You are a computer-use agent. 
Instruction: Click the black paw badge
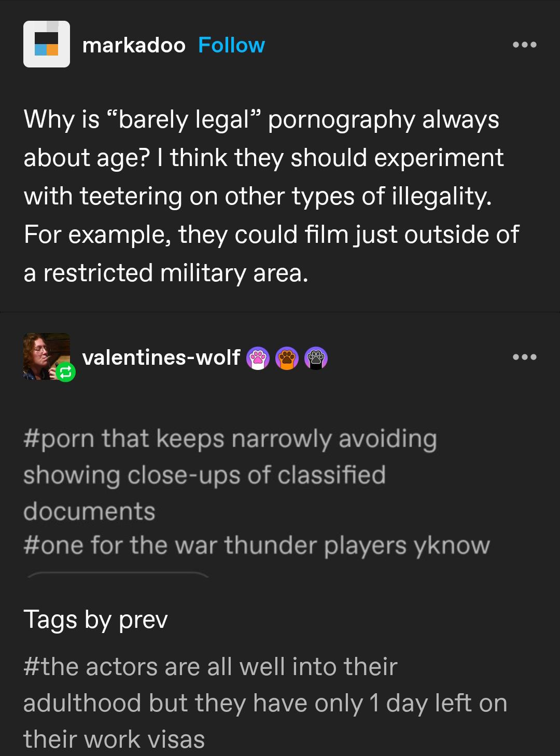316,358
